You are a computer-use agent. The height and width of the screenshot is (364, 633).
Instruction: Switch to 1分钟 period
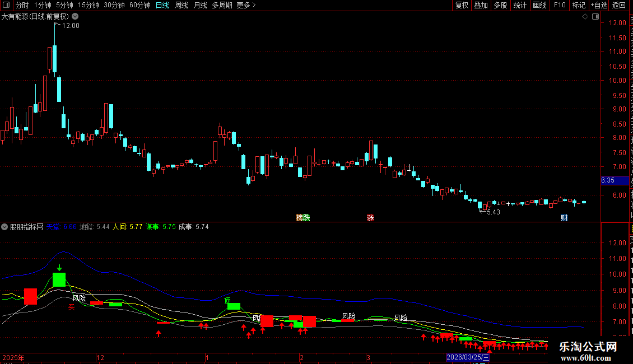[43, 5]
